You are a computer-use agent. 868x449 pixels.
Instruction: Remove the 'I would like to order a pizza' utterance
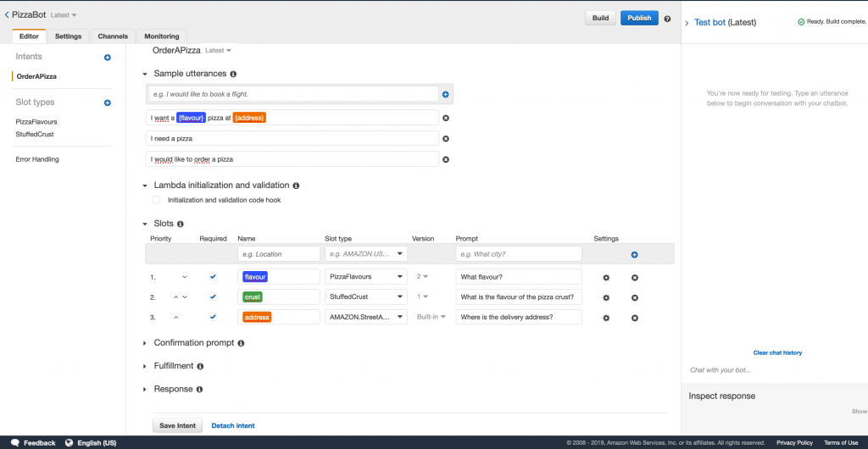click(x=446, y=159)
